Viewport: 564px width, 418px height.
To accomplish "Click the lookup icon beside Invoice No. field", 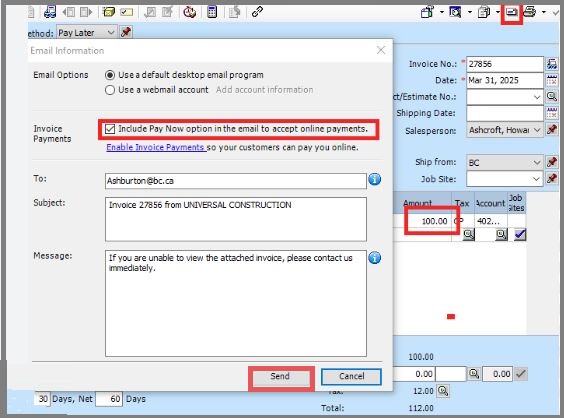I will pos(552,64).
